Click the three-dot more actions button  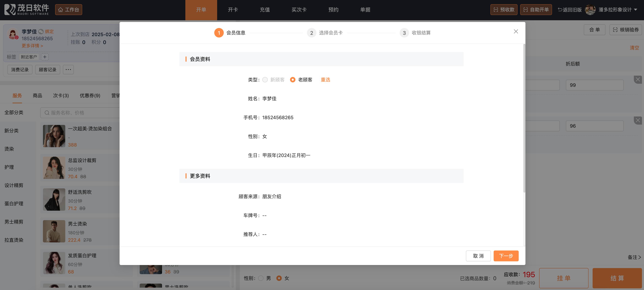[x=68, y=70]
